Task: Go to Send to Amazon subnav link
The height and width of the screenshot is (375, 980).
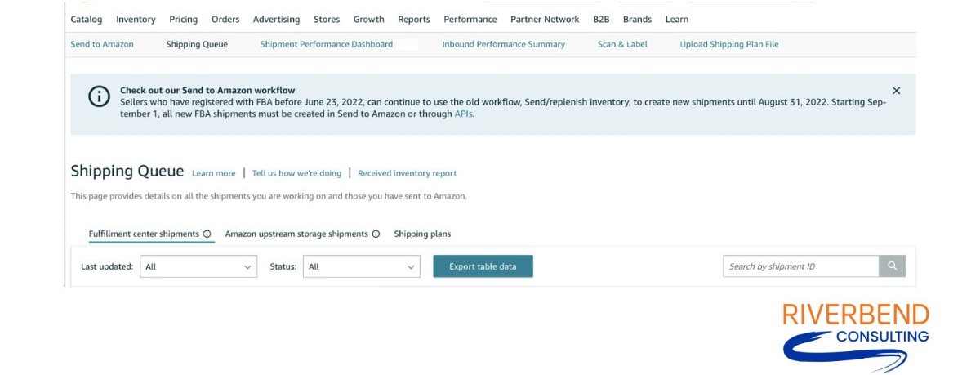Action: click(102, 44)
